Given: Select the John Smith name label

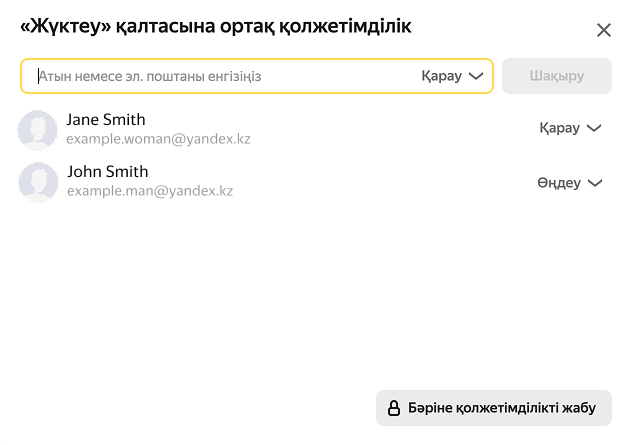Looking at the screenshot, I should pos(107,172).
